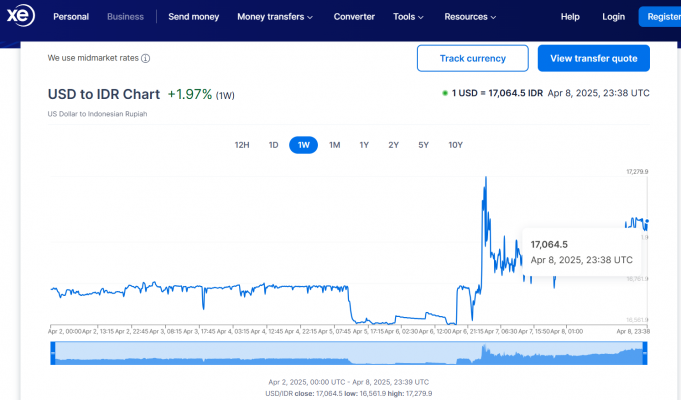Image resolution: width=681 pixels, height=400 pixels.
Task: Select the 1D time range
Action: [273, 145]
